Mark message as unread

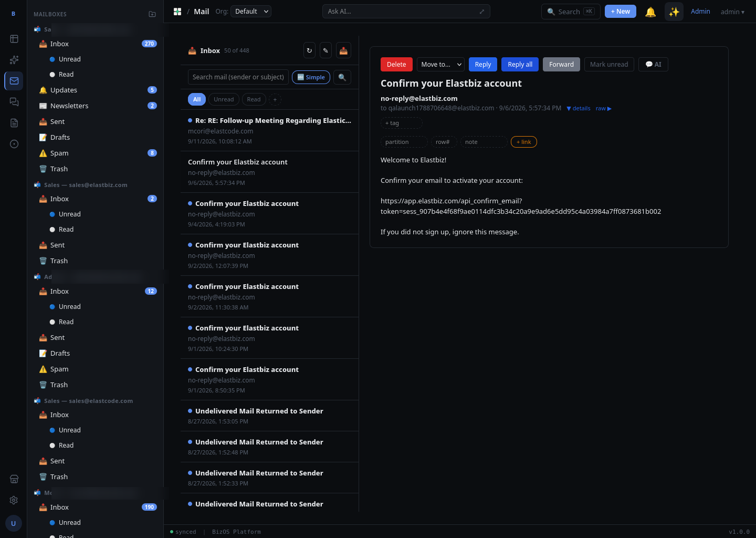(x=609, y=64)
